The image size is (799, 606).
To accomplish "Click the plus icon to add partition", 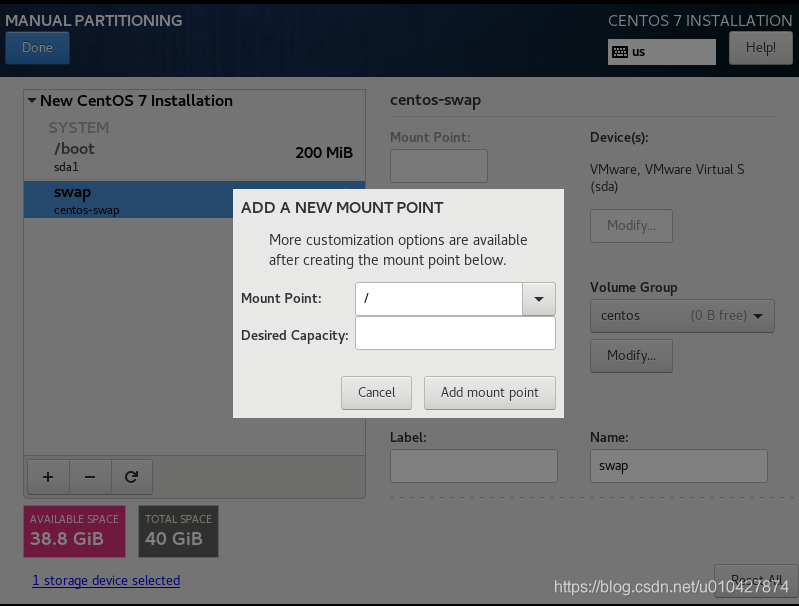I will point(48,477).
